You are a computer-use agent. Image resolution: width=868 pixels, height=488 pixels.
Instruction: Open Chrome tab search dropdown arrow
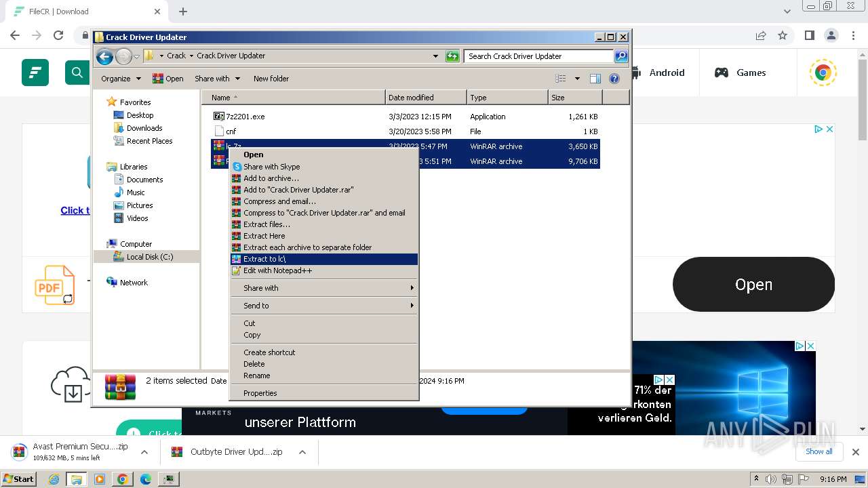787,12
